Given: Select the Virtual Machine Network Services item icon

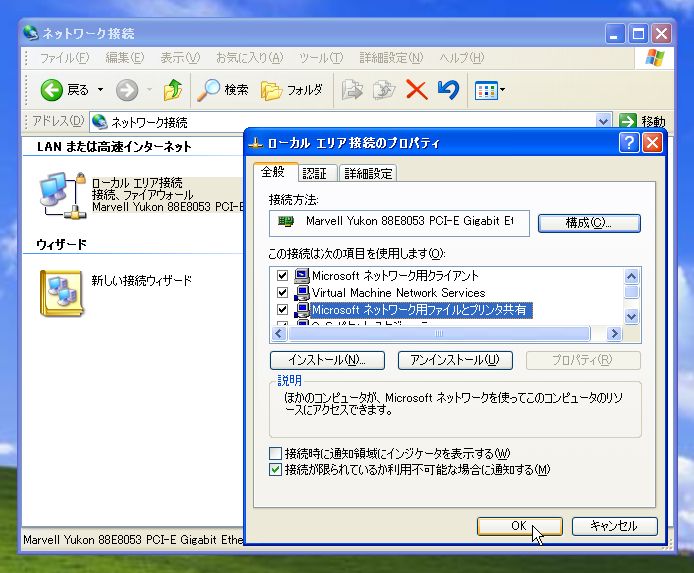Looking at the screenshot, I should coord(302,292).
